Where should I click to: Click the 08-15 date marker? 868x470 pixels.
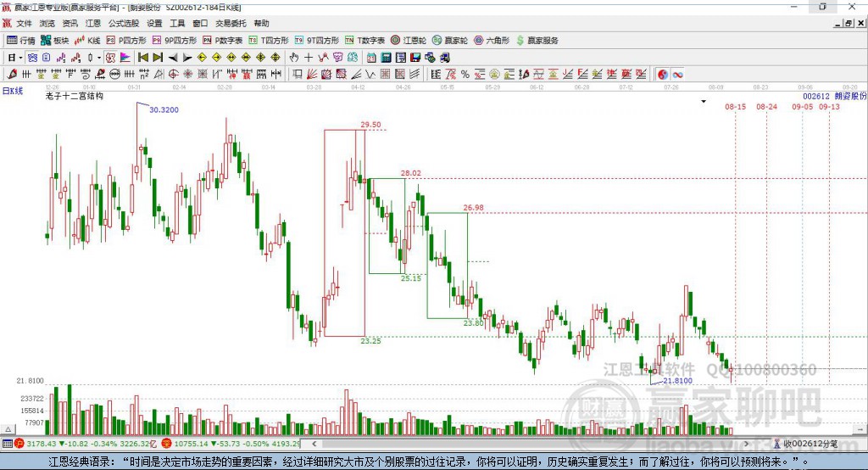(x=735, y=106)
